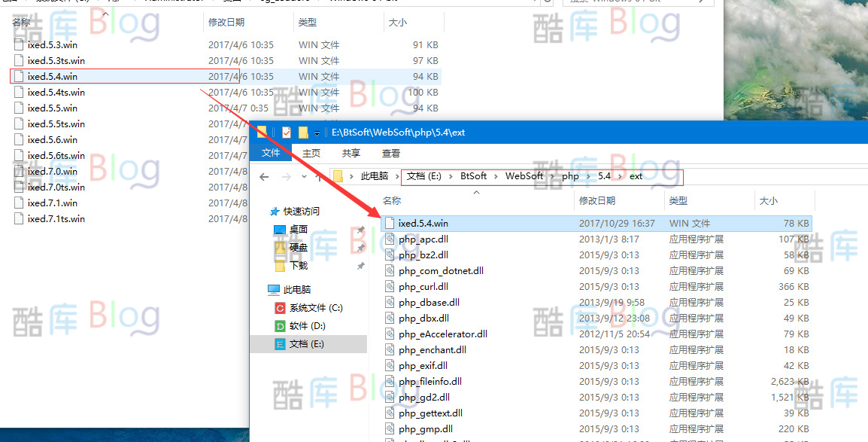
Task: Expand the chevron after php in breadcrumb
Action: click(x=588, y=176)
